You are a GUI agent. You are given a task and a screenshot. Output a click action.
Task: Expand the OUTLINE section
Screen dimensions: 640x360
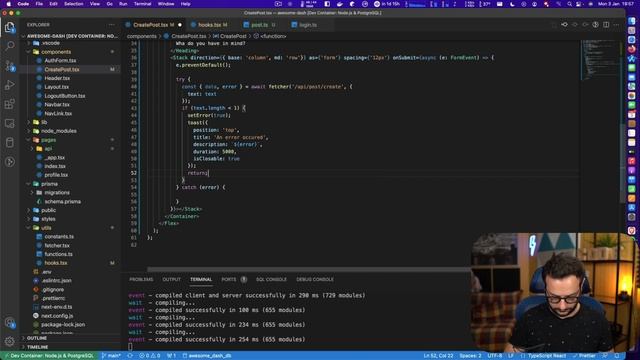36,338
